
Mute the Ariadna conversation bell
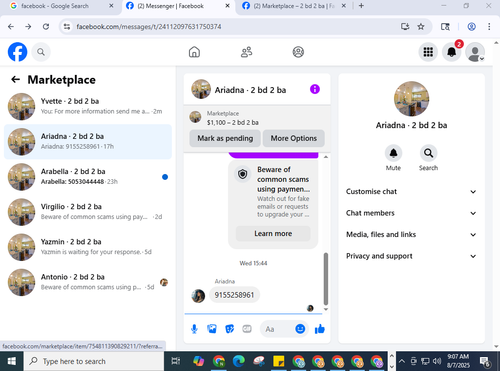coord(393,153)
